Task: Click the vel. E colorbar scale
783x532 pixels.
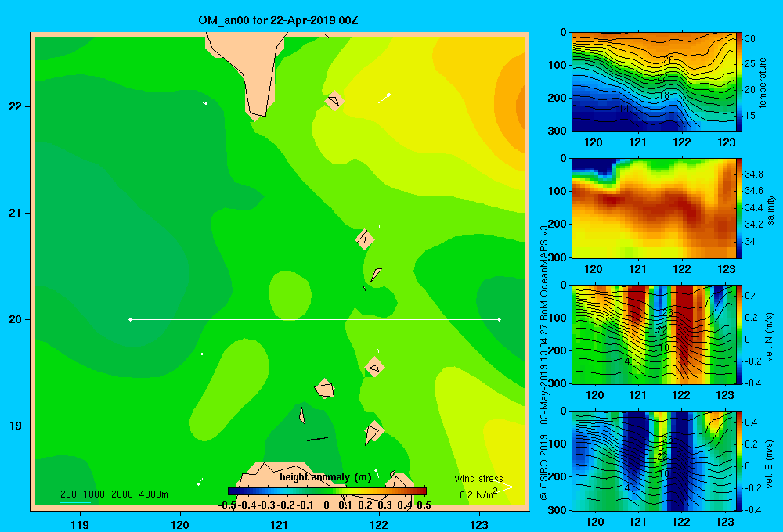Action: (739, 461)
